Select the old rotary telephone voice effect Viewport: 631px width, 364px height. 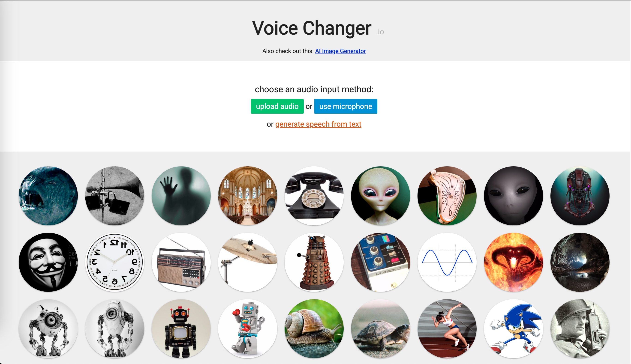[x=314, y=196]
